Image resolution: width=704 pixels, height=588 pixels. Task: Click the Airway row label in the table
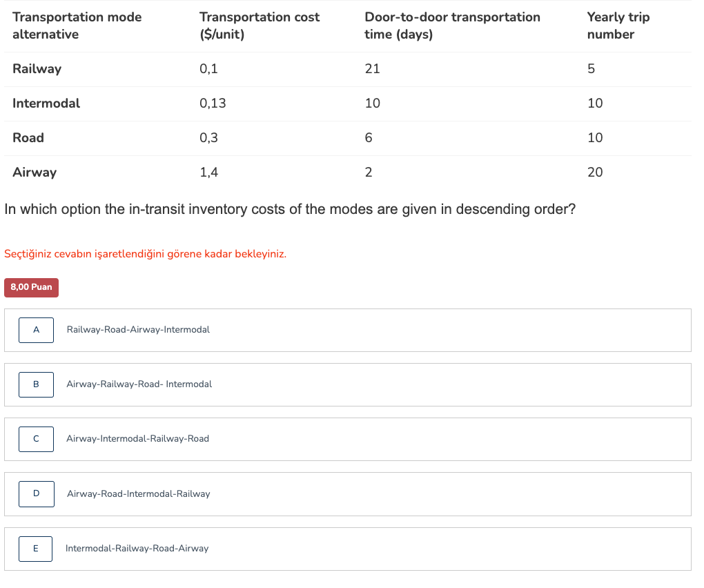[35, 173]
